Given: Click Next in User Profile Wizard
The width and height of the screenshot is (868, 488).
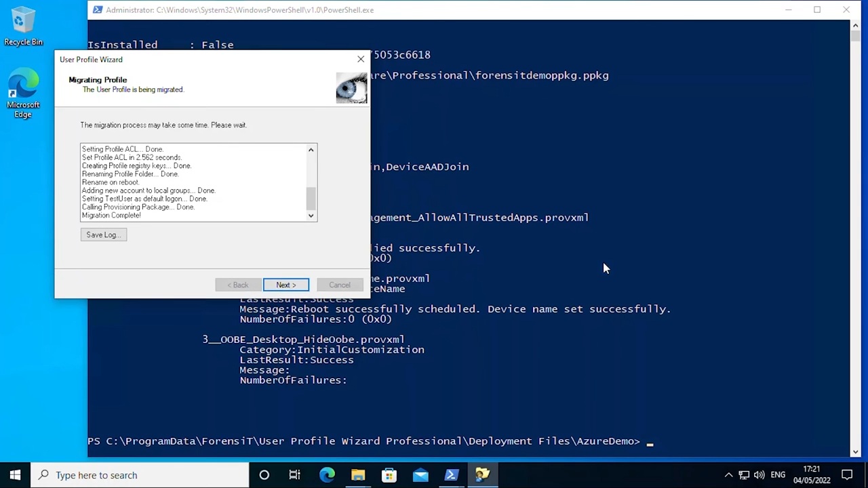Looking at the screenshot, I should [286, 285].
